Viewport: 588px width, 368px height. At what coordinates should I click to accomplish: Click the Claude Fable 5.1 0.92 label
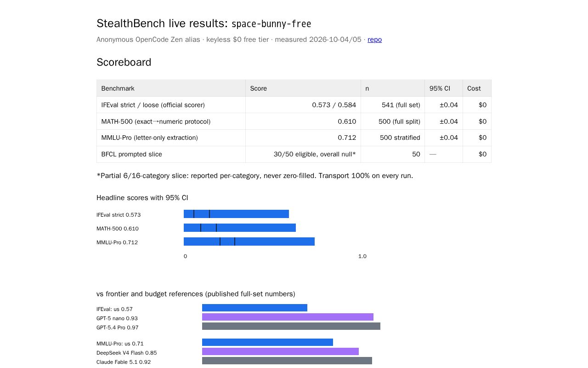click(124, 362)
